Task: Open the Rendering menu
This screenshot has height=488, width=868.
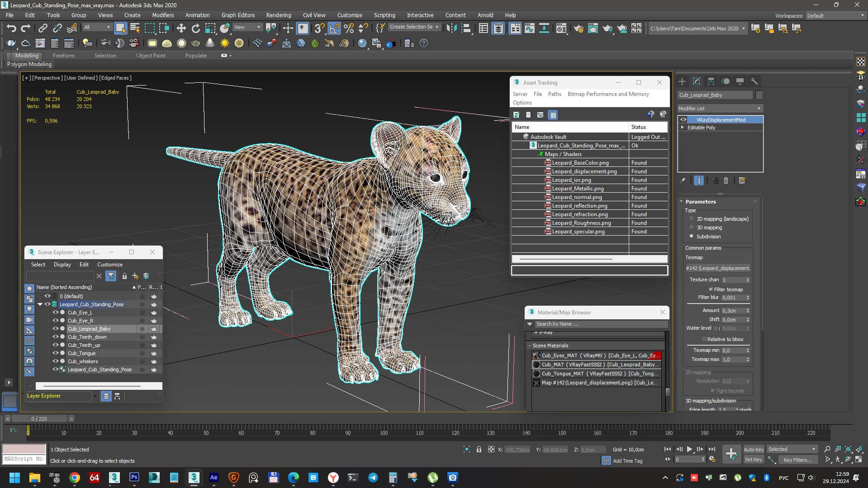Action: tap(278, 15)
